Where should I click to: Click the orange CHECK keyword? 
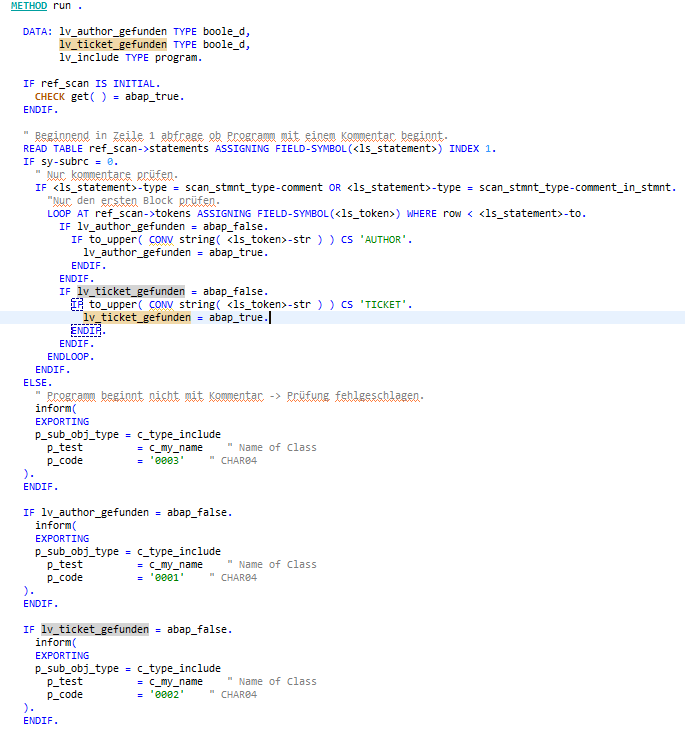point(50,97)
